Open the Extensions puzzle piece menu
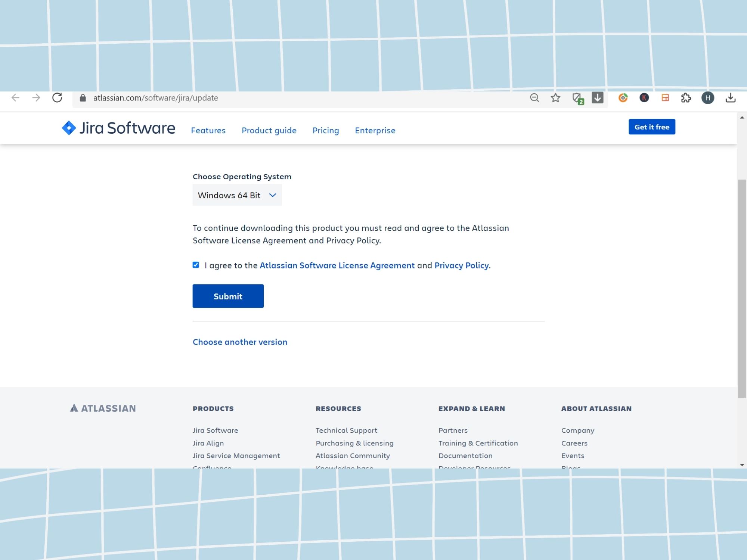The height and width of the screenshot is (560, 747). pos(686,98)
